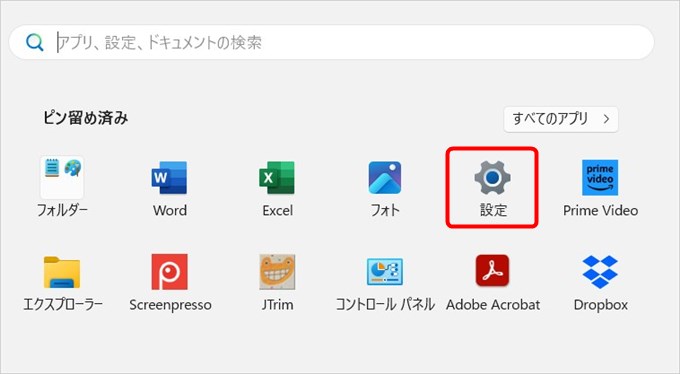Image resolution: width=680 pixels, height=374 pixels.
Task: Open the Dropbox app
Action: [x=600, y=283]
